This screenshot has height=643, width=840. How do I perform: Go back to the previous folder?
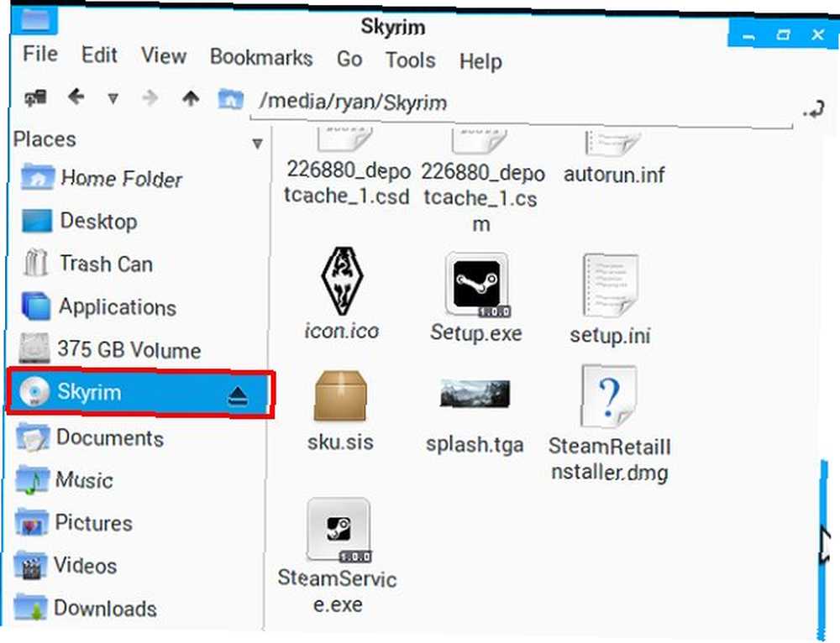[76, 97]
